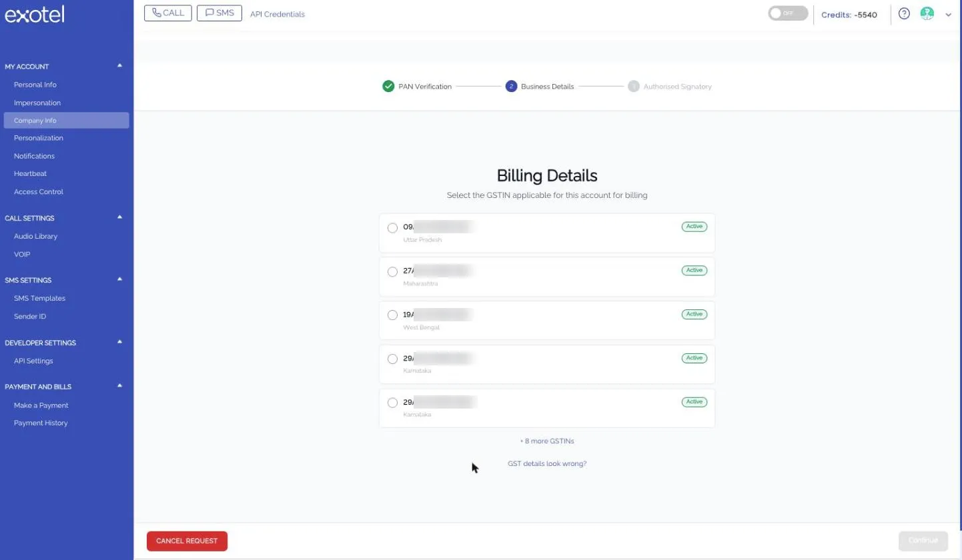Click Active badge on Maharashtra row
962x560 pixels.
click(694, 270)
